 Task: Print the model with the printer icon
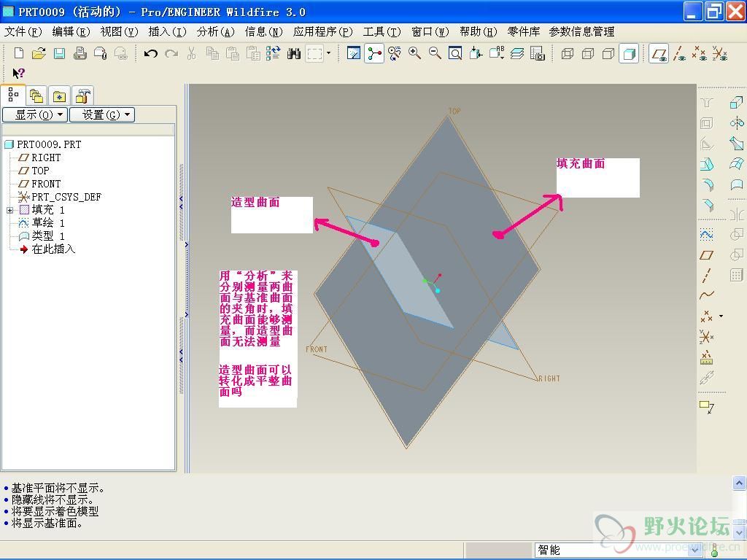[80, 53]
